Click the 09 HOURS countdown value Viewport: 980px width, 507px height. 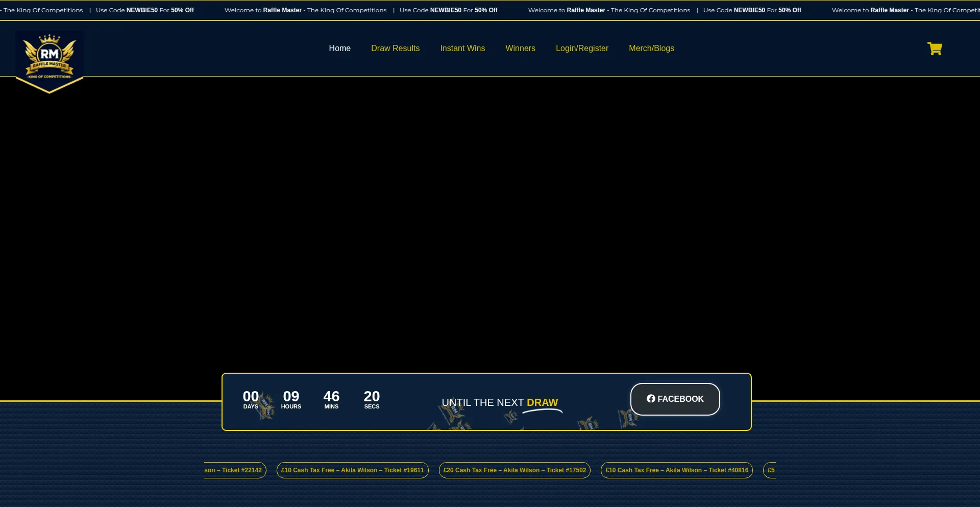(x=291, y=399)
